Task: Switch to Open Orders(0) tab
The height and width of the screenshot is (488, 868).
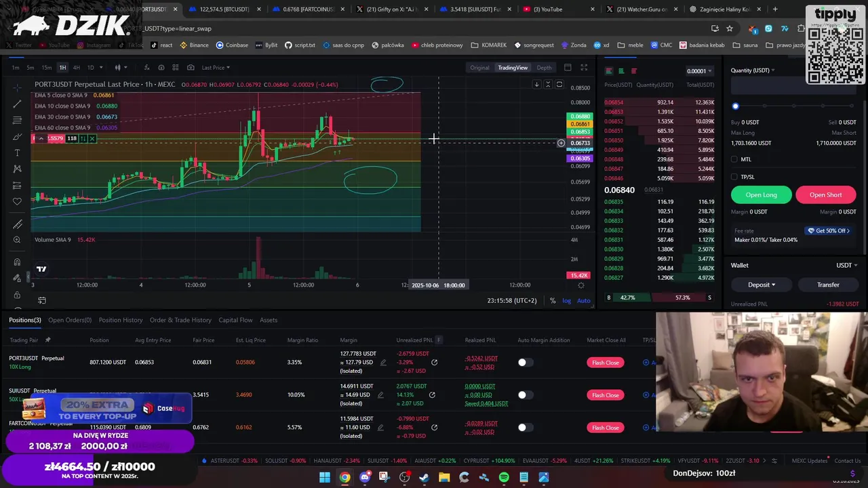Action: click(x=70, y=320)
